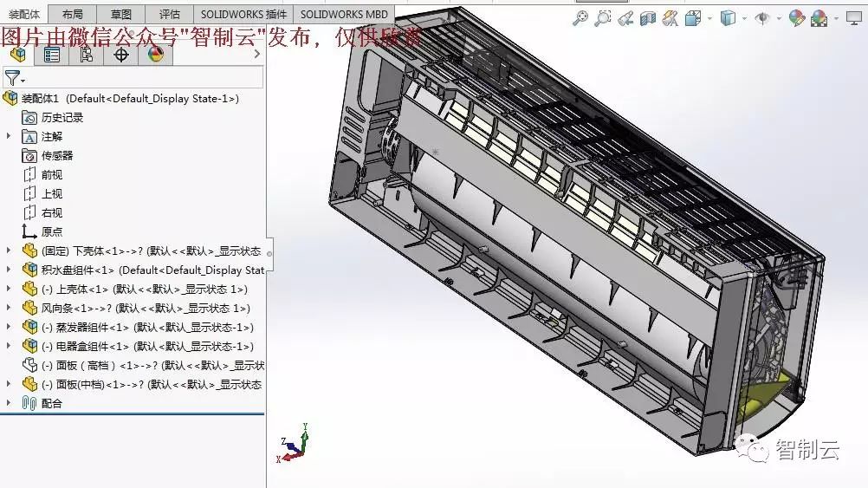Open the DisplayManager color ball tab

[156, 55]
